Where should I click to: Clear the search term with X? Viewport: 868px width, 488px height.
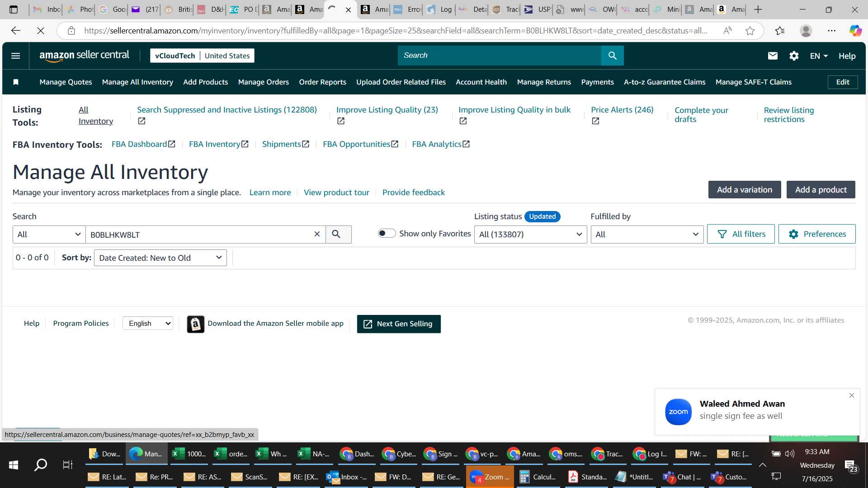[x=317, y=234]
